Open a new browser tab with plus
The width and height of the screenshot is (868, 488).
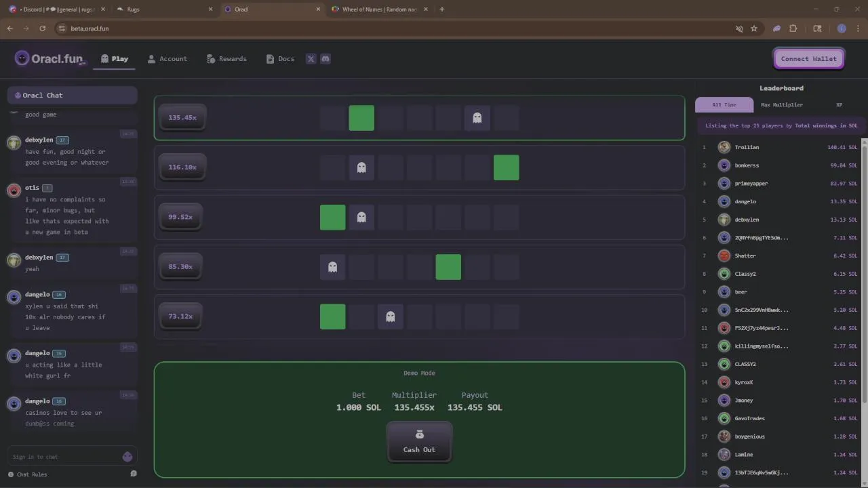coord(442,9)
